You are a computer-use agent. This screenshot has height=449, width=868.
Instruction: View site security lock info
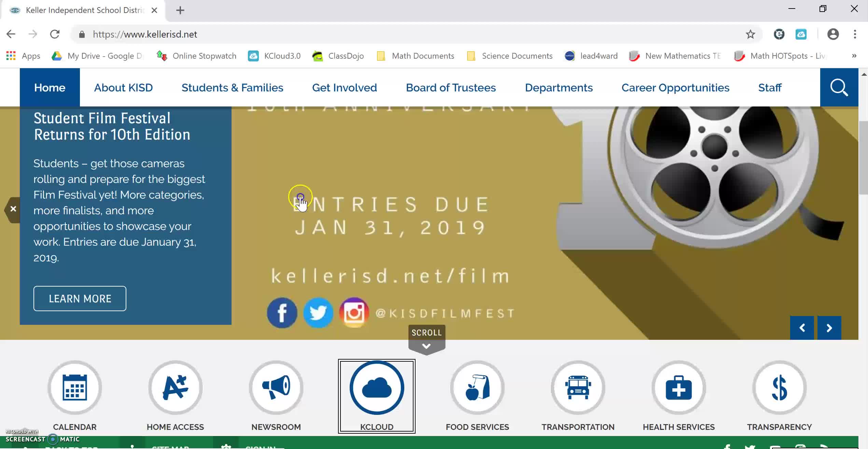point(82,34)
